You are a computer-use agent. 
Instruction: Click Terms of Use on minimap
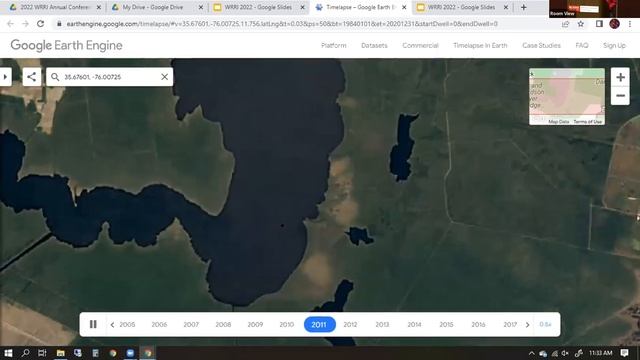588,122
